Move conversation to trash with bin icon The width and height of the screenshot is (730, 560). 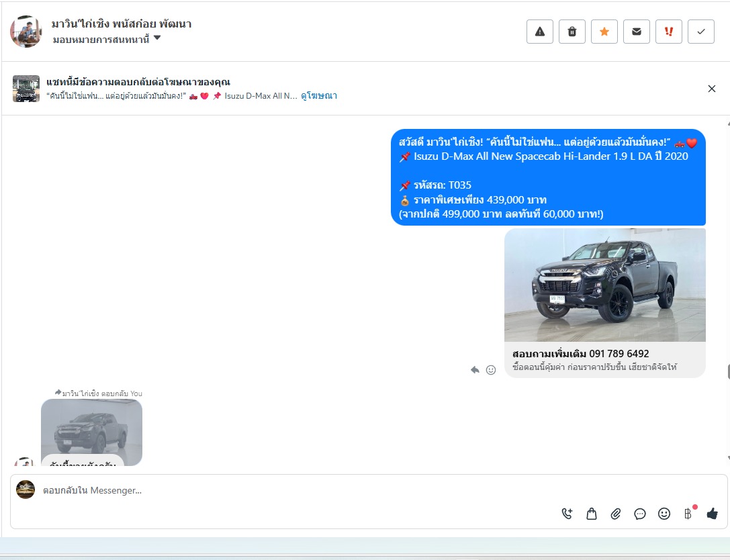(x=572, y=32)
